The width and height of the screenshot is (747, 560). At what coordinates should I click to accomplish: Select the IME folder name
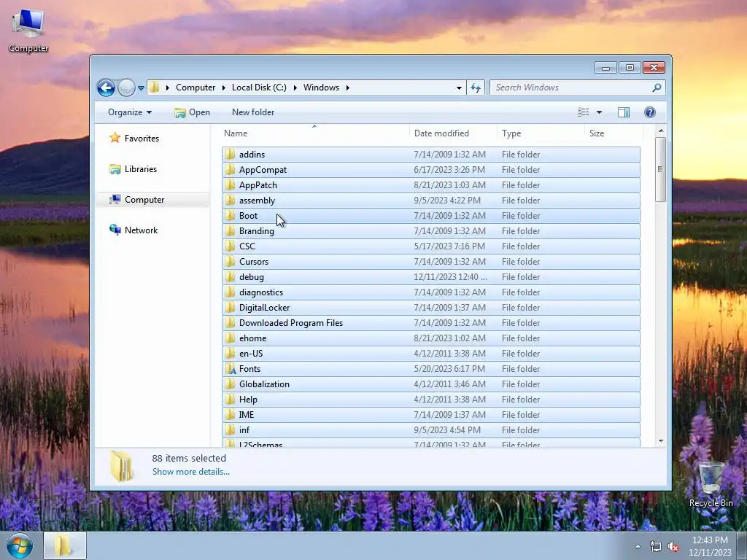pos(247,415)
